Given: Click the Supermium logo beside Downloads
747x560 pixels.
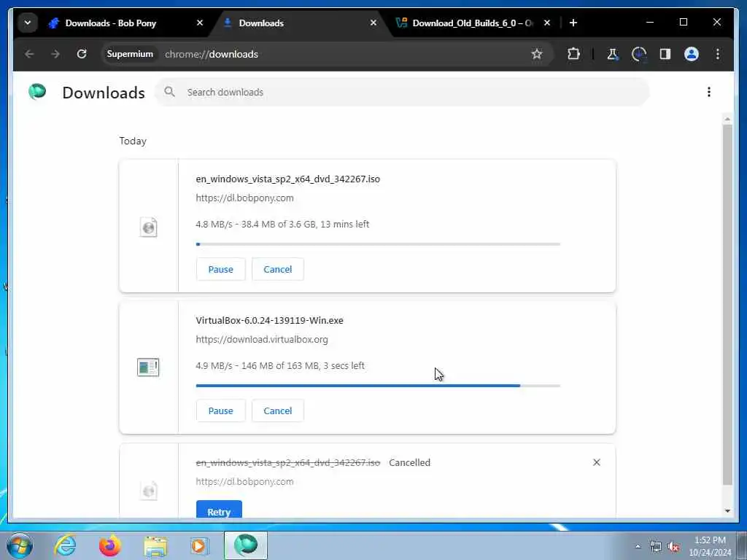Looking at the screenshot, I should (x=37, y=92).
